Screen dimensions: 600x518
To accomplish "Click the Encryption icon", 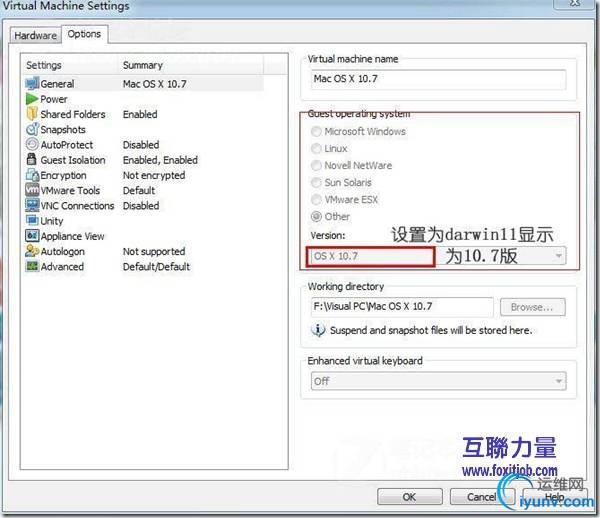I will point(32,175).
